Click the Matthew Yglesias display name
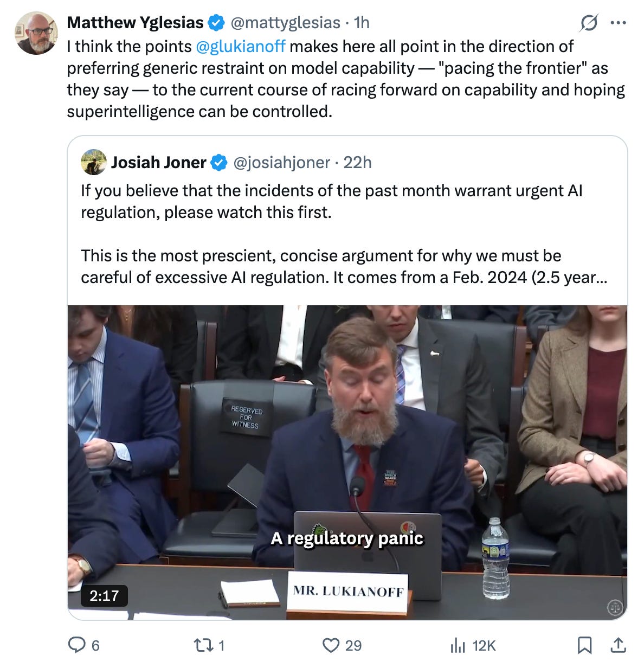Screen dimensions: 644x668 point(136,23)
